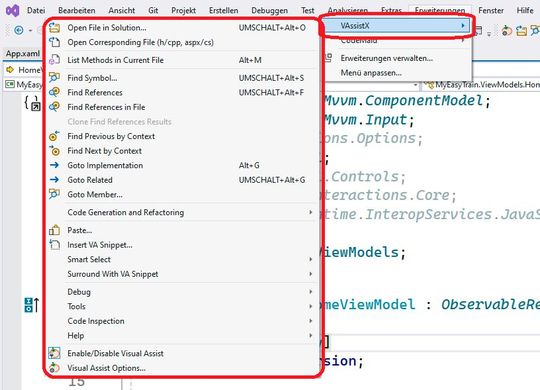Viewport: 540px width, 390px height.
Task: Click the Visual Studio logo icon
Action: (x=12, y=11)
